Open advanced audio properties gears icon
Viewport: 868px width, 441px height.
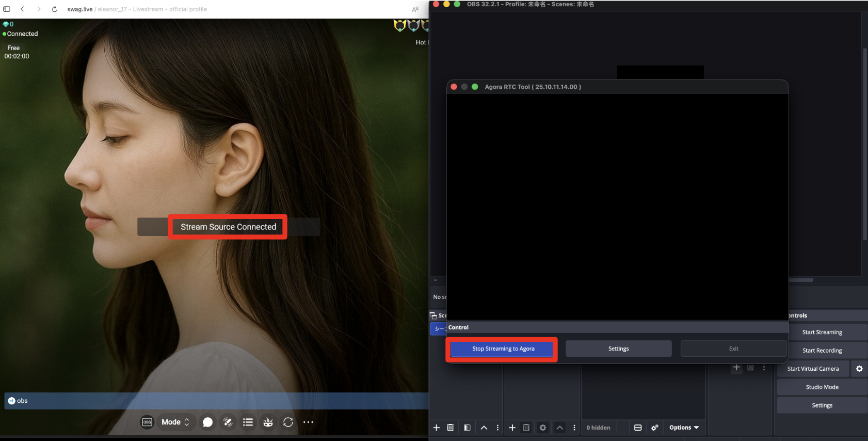pyautogui.click(x=655, y=428)
